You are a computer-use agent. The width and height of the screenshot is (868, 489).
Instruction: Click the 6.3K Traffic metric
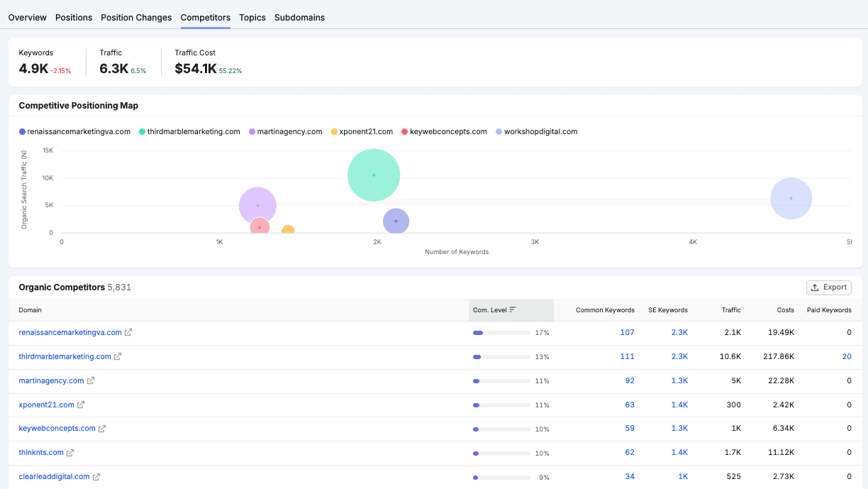(x=113, y=69)
